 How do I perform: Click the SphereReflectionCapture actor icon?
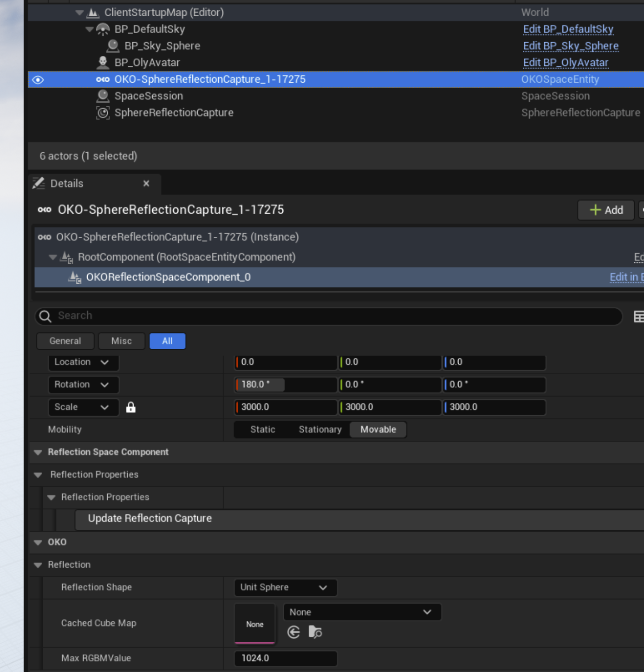click(x=103, y=113)
